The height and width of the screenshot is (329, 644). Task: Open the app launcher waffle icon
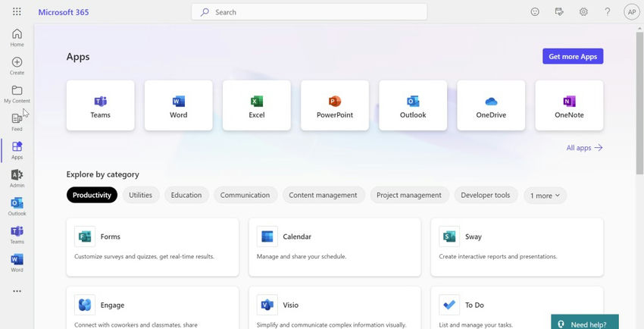pyautogui.click(x=17, y=11)
